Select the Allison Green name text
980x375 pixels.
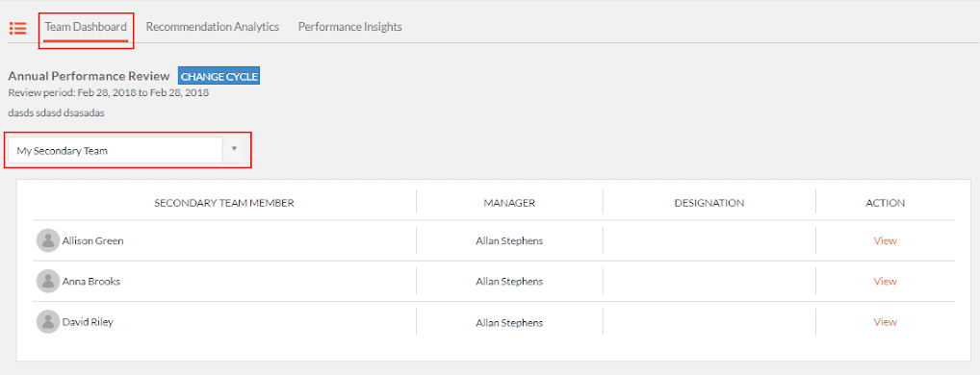click(92, 240)
